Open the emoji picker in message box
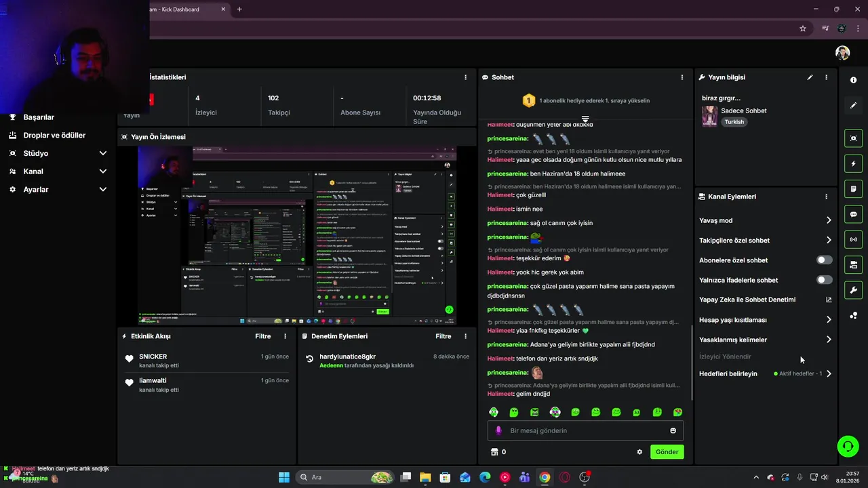868x488 pixels. pyautogui.click(x=673, y=430)
